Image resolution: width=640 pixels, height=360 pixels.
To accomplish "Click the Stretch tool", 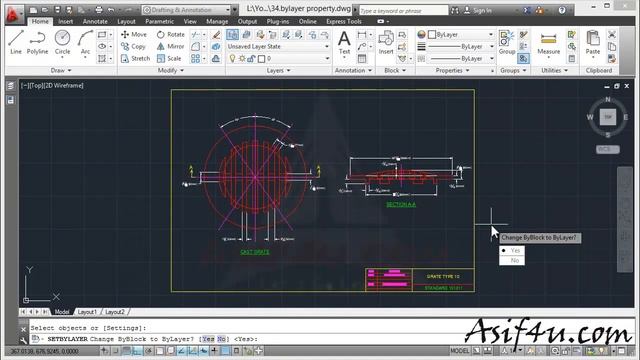I will (x=136, y=58).
